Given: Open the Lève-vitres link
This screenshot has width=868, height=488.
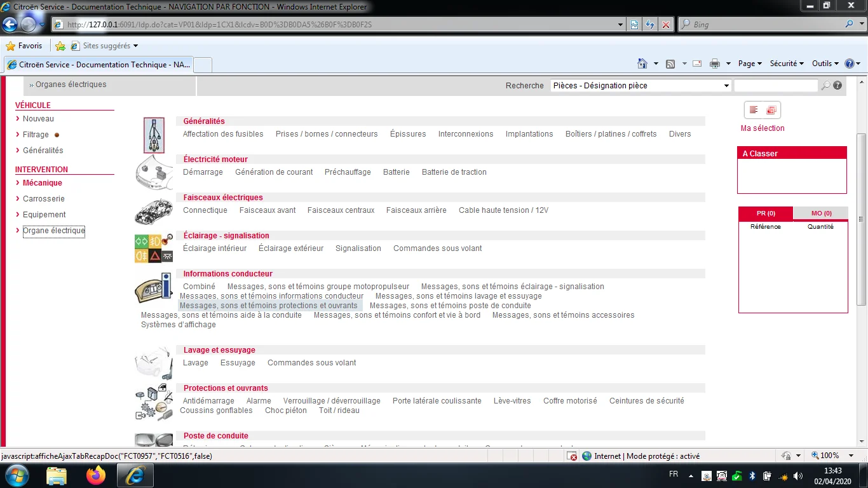Looking at the screenshot, I should click(x=512, y=401).
